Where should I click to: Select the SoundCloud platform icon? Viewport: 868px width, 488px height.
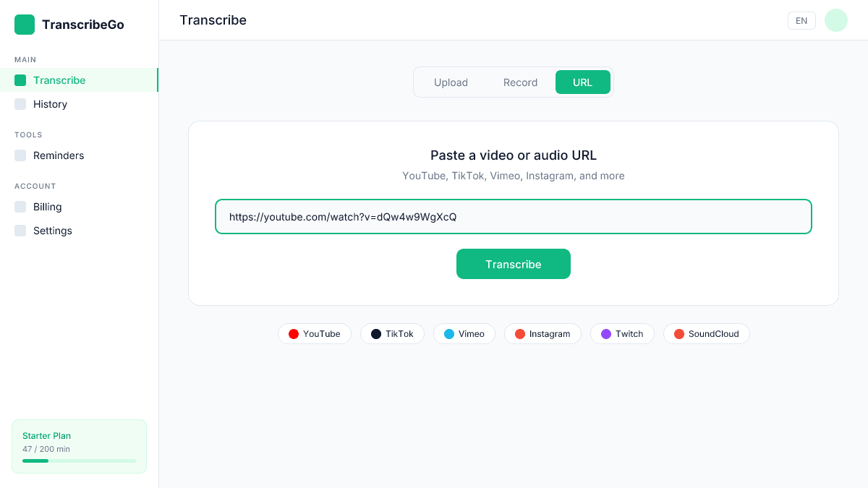click(x=678, y=333)
